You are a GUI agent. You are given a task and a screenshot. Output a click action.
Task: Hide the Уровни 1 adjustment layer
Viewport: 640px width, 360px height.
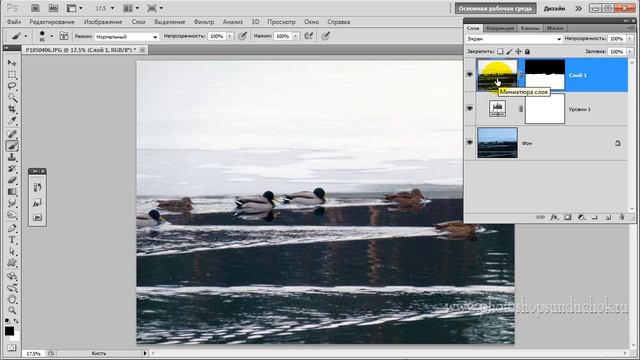pyautogui.click(x=470, y=109)
